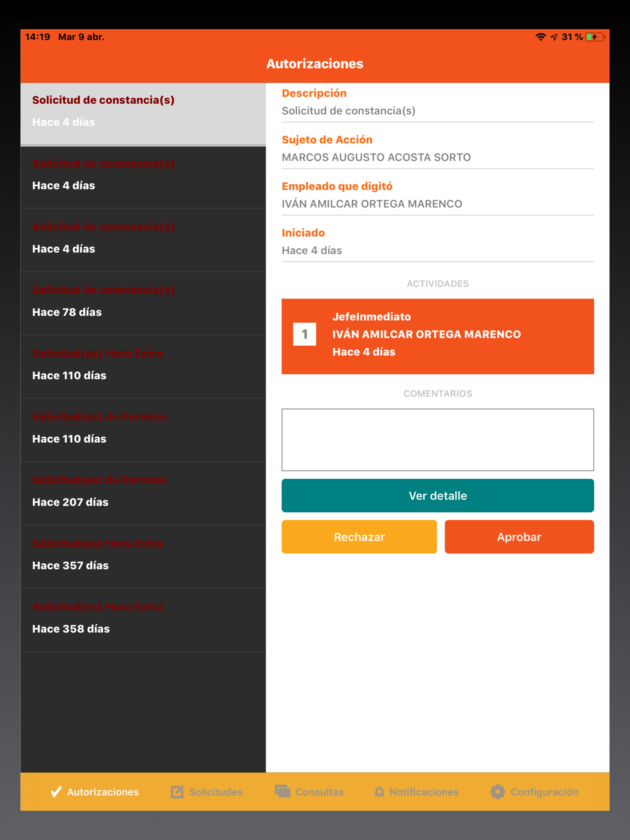Viewport: 630px width, 840px height.
Task: Tap the Notificaciones bell icon
Action: pyautogui.click(x=379, y=792)
